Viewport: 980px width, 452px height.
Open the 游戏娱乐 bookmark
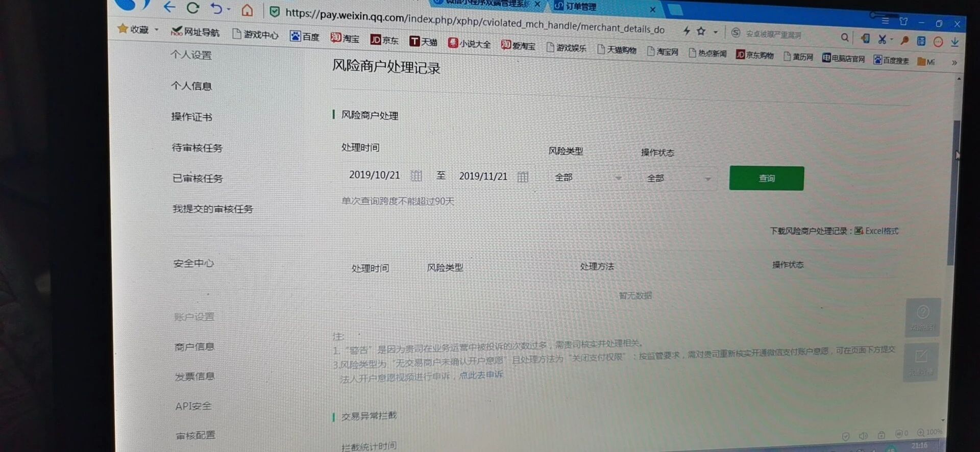pyautogui.click(x=566, y=47)
